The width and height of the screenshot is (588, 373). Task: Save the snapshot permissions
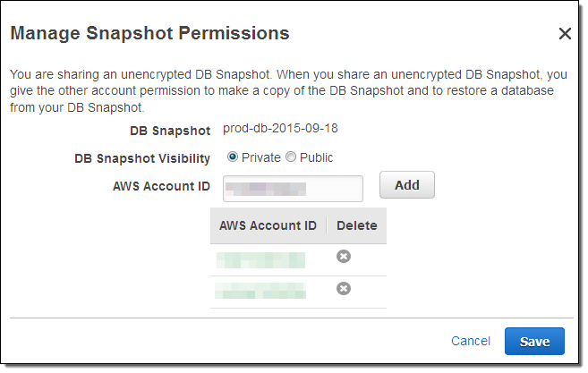click(x=534, y=341)
